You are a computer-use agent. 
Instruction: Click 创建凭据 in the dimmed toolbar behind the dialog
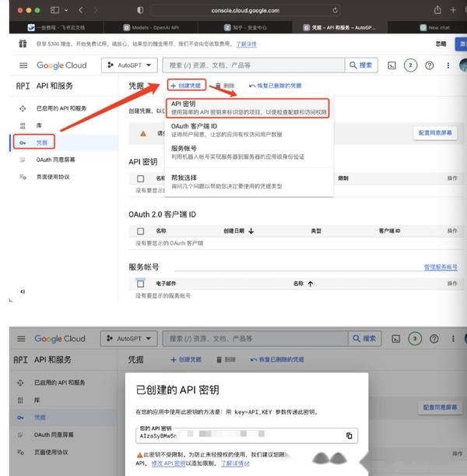[186, 360]
